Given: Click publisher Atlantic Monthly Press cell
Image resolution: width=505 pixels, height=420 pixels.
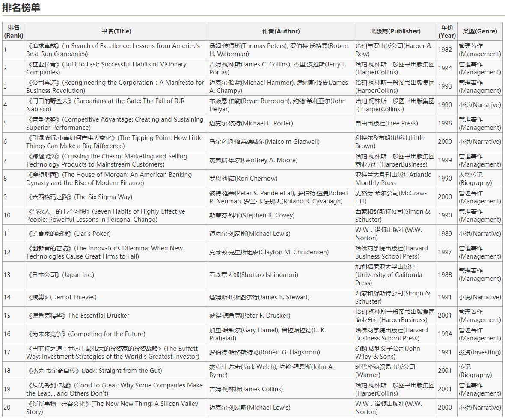Looking at the screenshot, I should (395, 179).
